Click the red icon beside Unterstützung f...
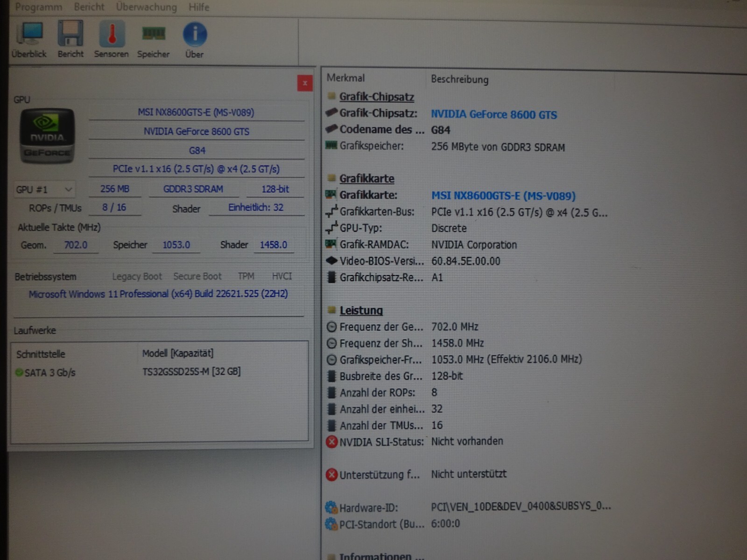 pyautogui.click(x=331, y=475)
